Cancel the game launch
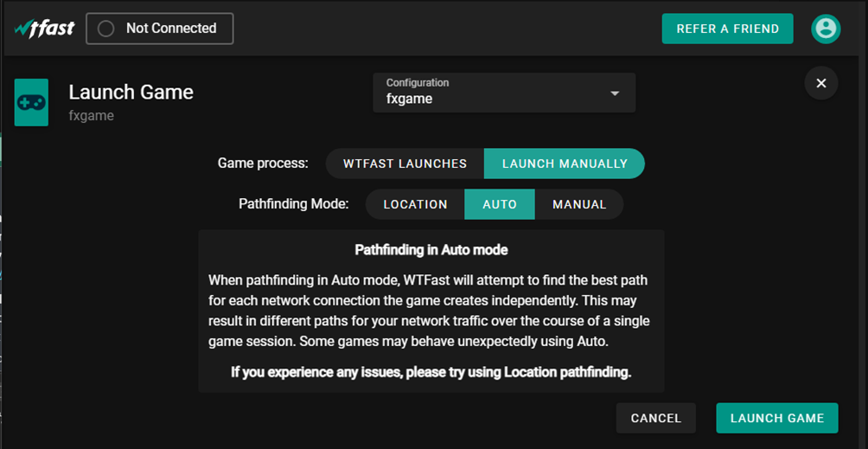 [x=655, y=418]
